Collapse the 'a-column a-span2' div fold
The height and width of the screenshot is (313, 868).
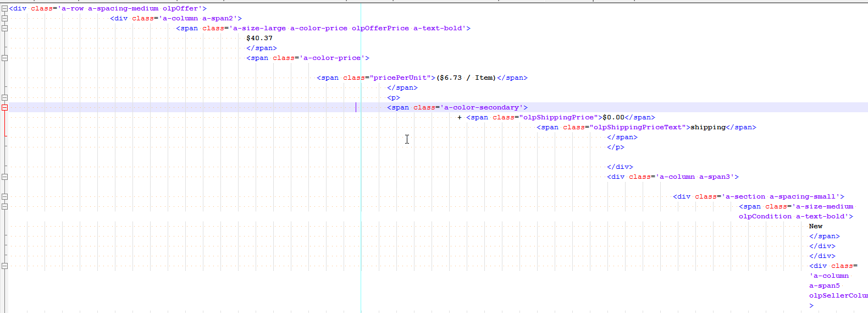(4, 18)
